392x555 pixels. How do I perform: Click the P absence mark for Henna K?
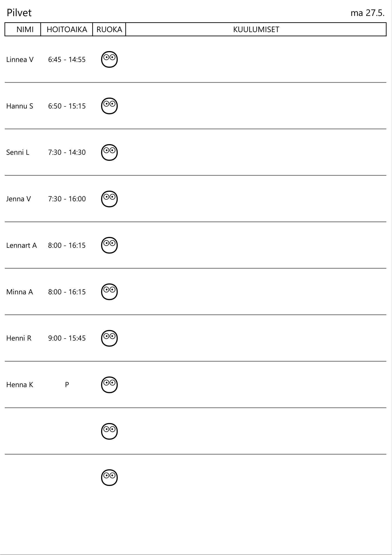click(x=67, y=385)
